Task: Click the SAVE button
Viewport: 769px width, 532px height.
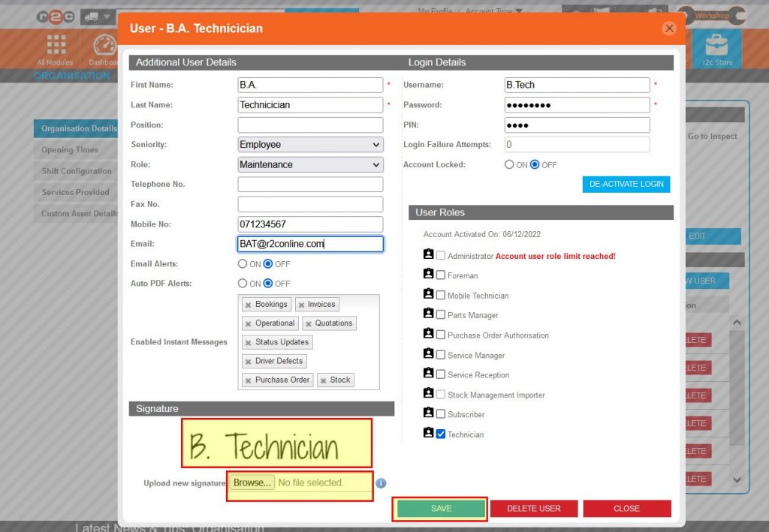Action: 440,508
